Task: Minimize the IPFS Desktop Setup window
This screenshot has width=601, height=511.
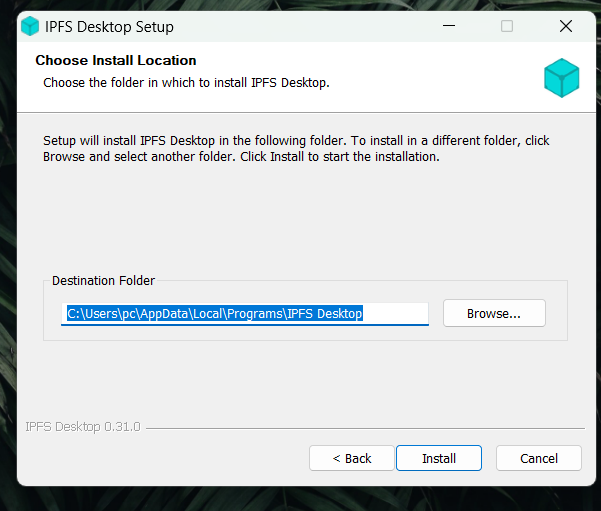Action: 449,26
